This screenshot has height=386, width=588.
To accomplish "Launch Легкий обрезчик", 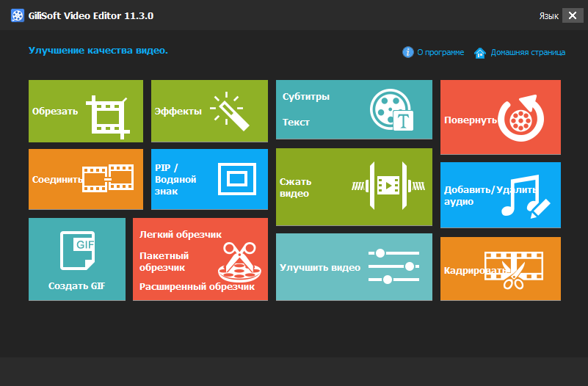I will pos(181,235).
